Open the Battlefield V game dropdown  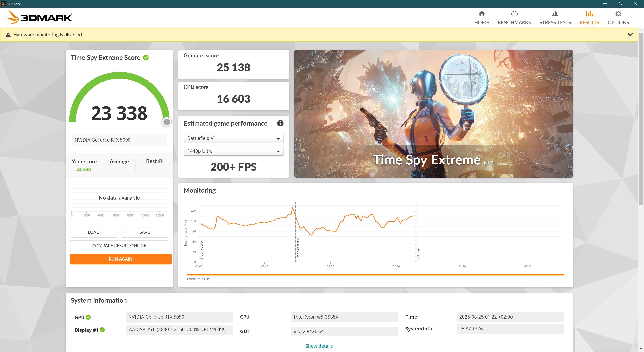233,138
